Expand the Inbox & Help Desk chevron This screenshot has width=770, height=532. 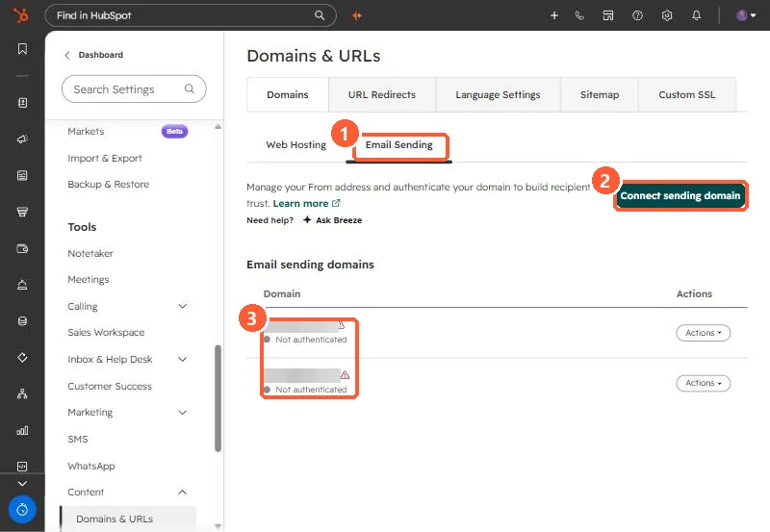pos(182,359)
